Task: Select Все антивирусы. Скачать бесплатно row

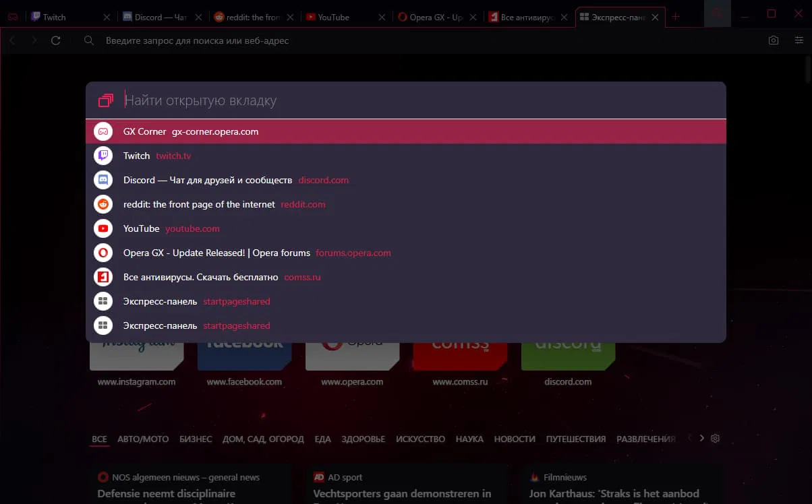Action: [406, 277]
